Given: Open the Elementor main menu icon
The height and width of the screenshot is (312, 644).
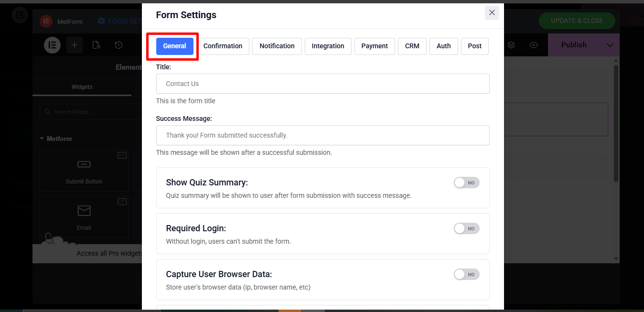Looking at the screenshot, I should pos(52,44).
